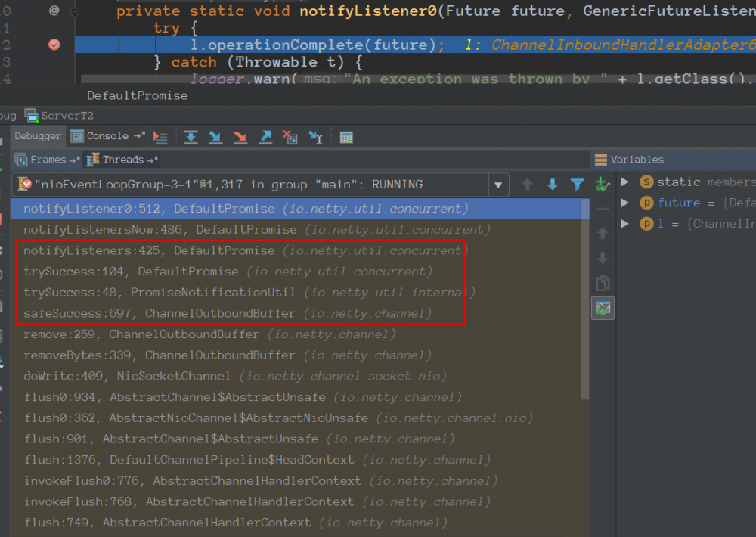Expand the l variable node

click(625, 223)
